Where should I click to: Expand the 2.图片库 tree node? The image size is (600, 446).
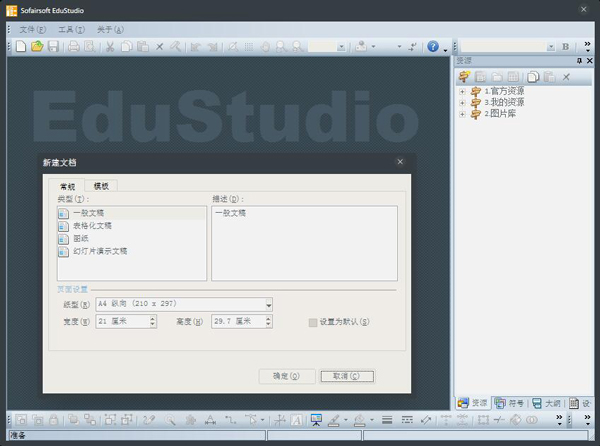(462, 114)
